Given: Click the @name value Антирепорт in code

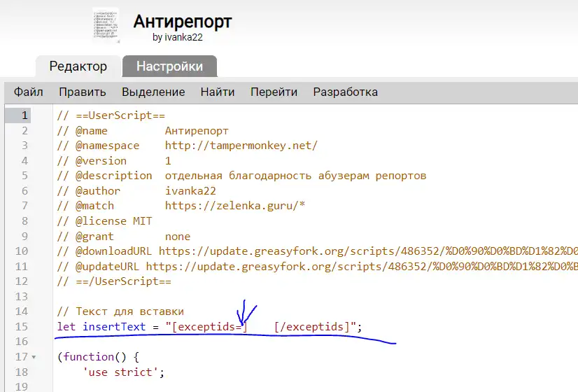Looking at the screenshot, I should [x=197, y=131].
